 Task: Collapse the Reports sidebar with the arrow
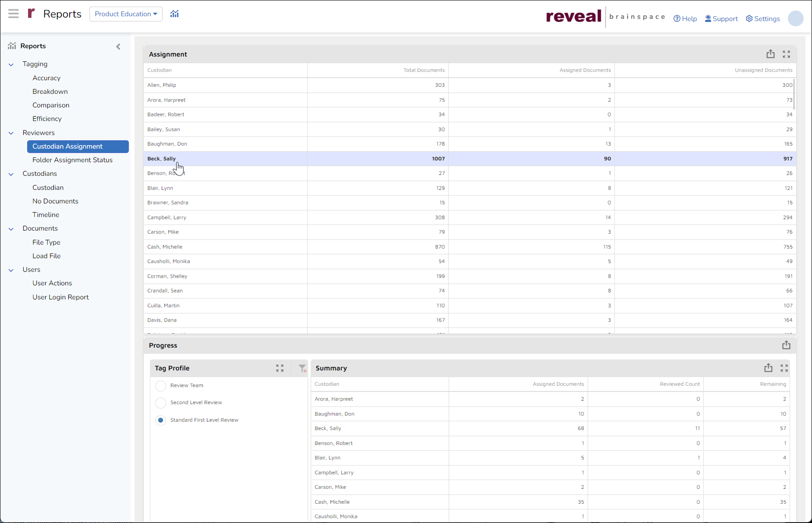click(118, 47)
